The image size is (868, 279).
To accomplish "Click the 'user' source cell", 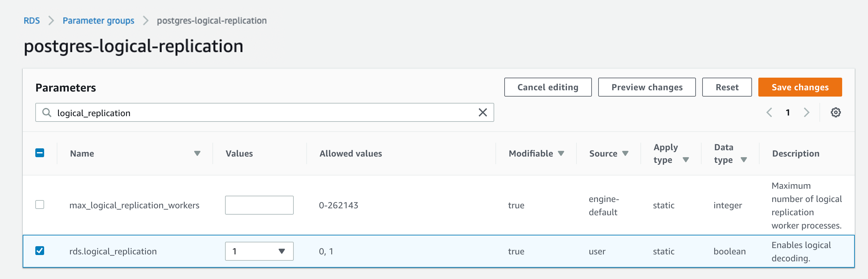I will [x=597, y=251].
